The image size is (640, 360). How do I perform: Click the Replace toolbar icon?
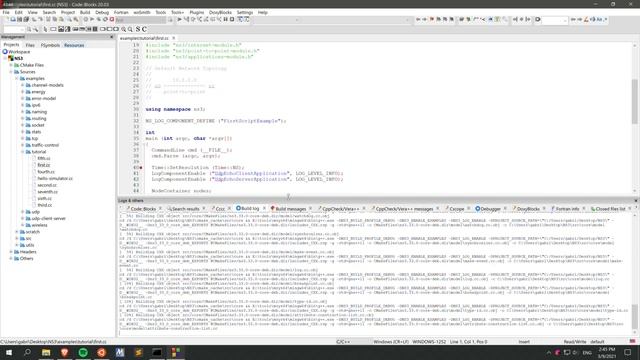point(76,19)
